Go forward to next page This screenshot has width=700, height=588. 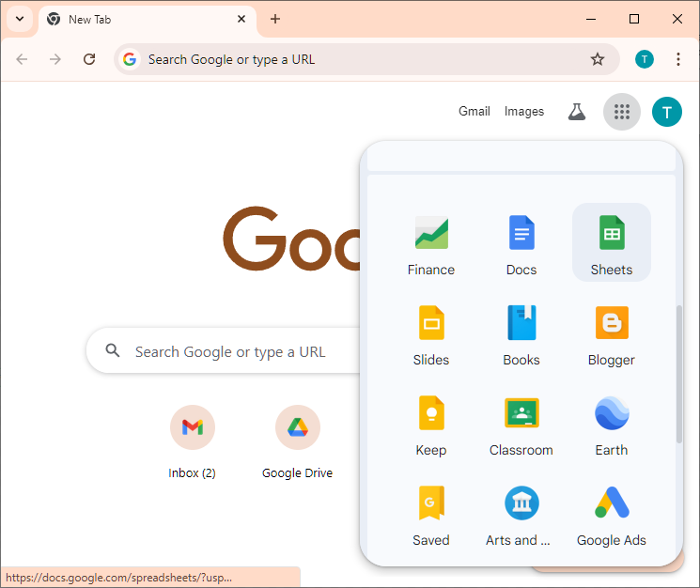click(x=55, y=59)
